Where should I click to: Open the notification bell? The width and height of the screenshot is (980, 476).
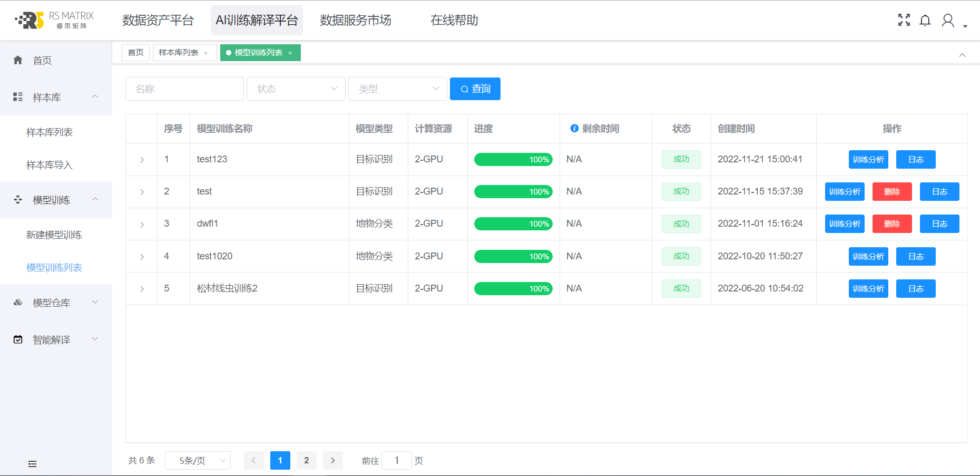(x=925, y=21)
